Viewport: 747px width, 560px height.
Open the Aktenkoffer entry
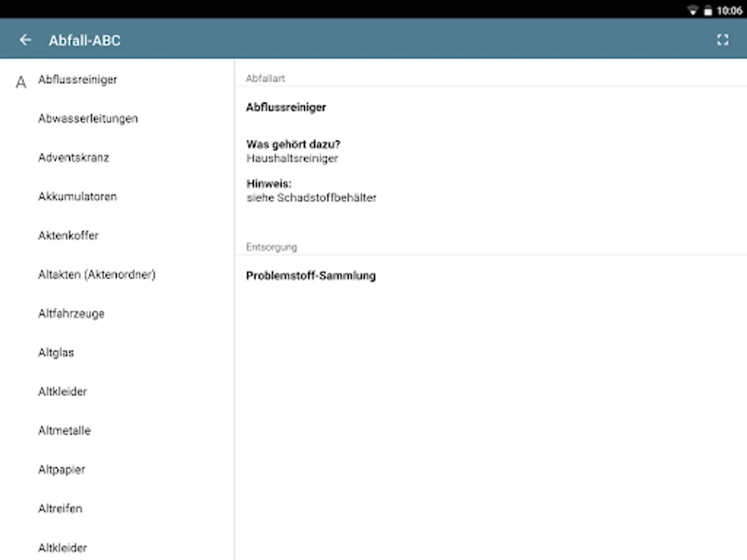tap(68, 236)
